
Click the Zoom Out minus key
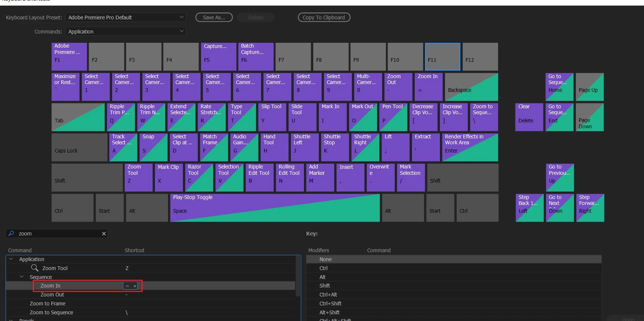click(x=399, y=87)
